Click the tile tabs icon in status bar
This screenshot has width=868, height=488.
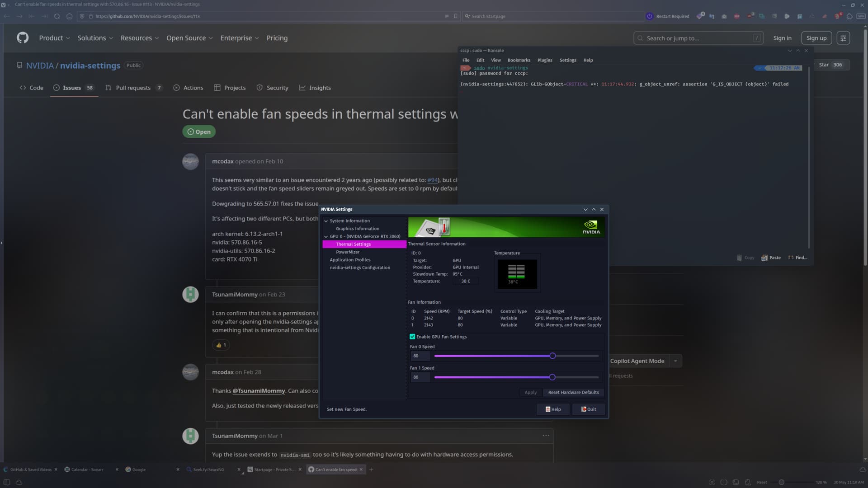tap(724, 482)
